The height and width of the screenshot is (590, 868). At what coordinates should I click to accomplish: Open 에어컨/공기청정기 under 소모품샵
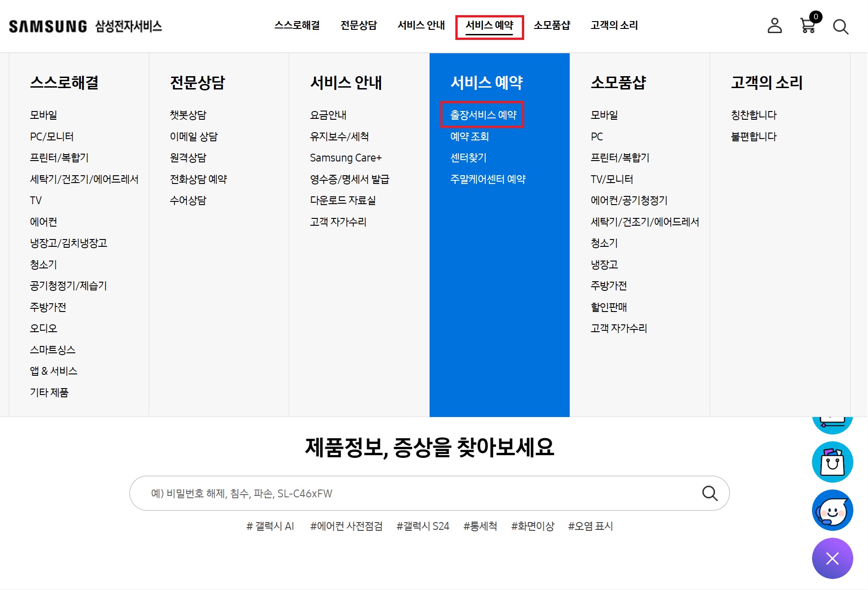click(x=629, y=200)
